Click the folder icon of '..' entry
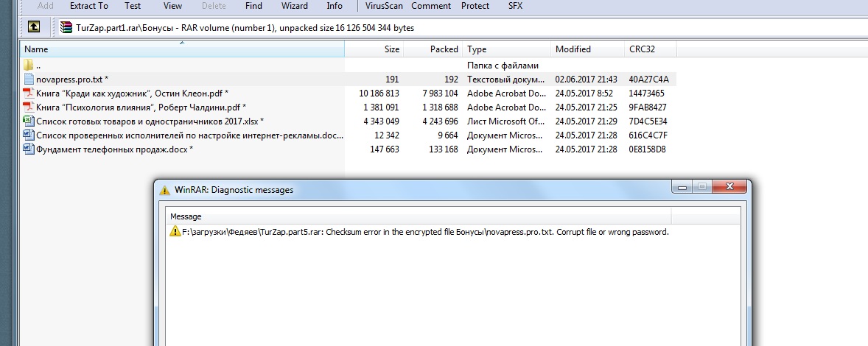This screenshot has width=868, height=346. click(29, 66)
